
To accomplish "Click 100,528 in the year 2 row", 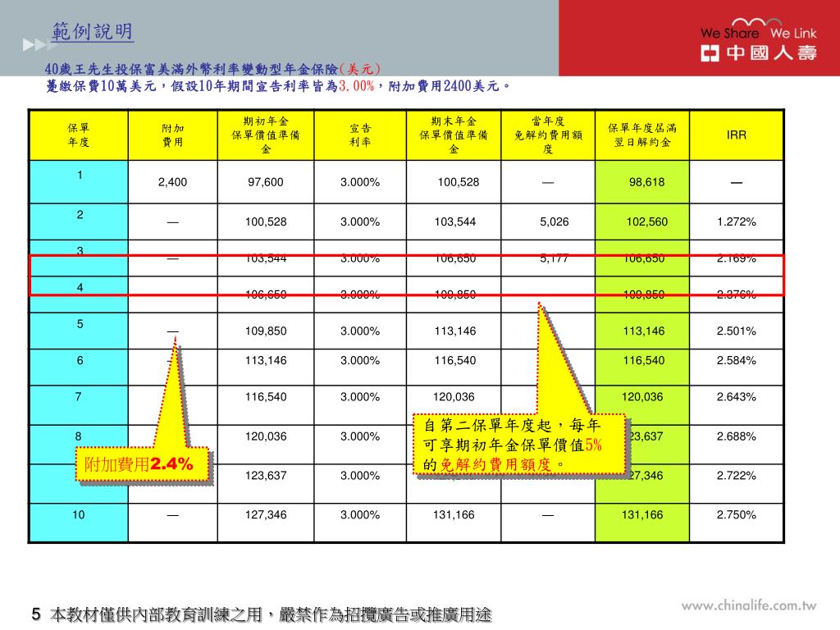I will tap(266, 221).
